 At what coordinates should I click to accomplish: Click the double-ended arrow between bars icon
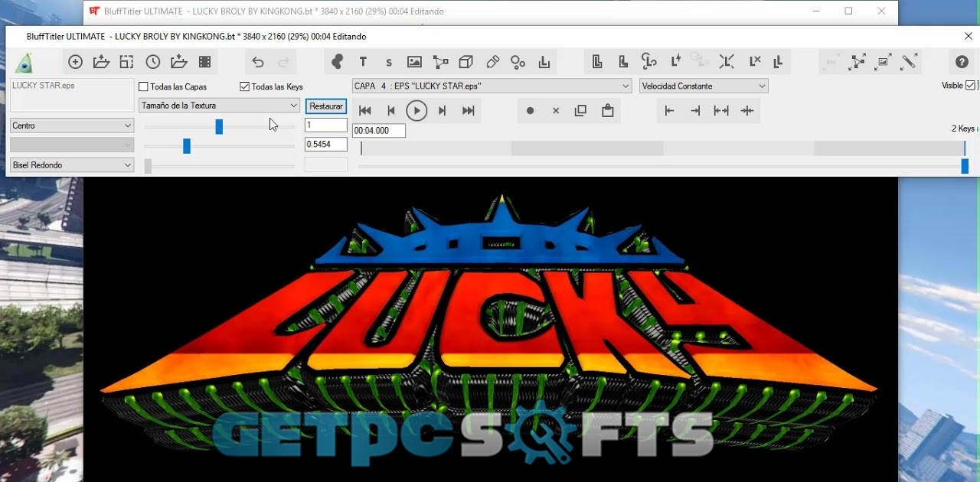721,111
